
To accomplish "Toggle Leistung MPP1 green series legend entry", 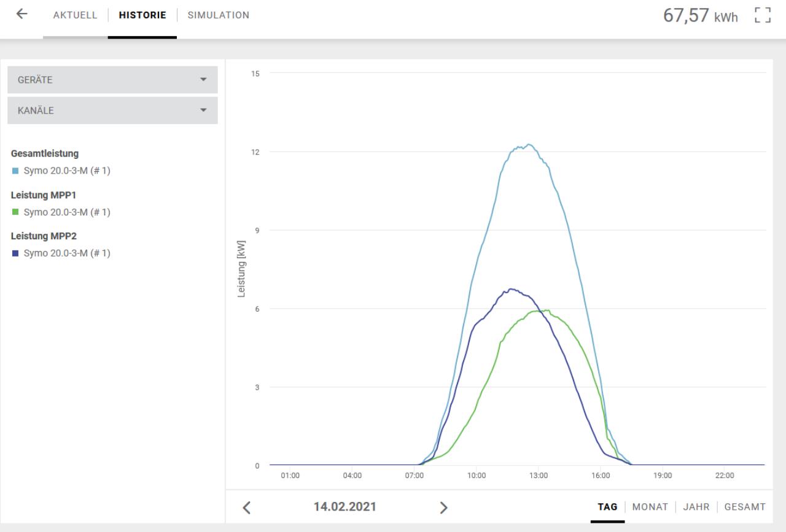I will point(61,212).
